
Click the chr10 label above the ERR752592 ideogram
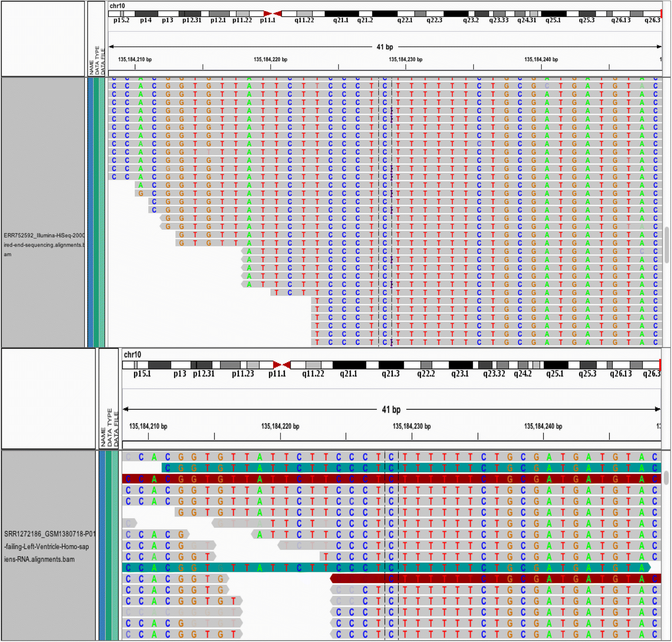[x=117, y=6]
